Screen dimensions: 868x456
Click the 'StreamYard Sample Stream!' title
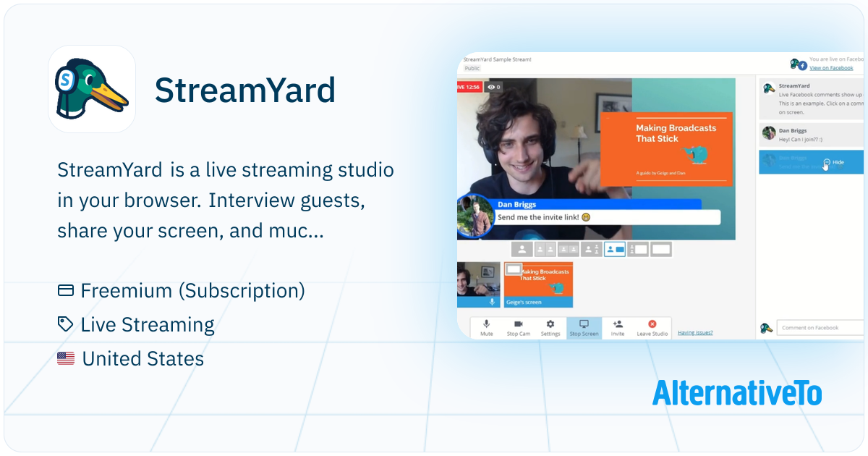click(498, 59)
